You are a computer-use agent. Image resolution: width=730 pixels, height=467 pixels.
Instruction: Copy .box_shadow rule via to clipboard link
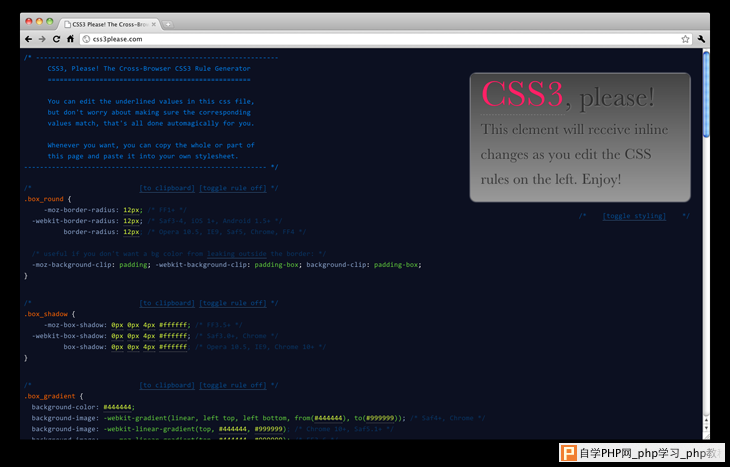167,303
